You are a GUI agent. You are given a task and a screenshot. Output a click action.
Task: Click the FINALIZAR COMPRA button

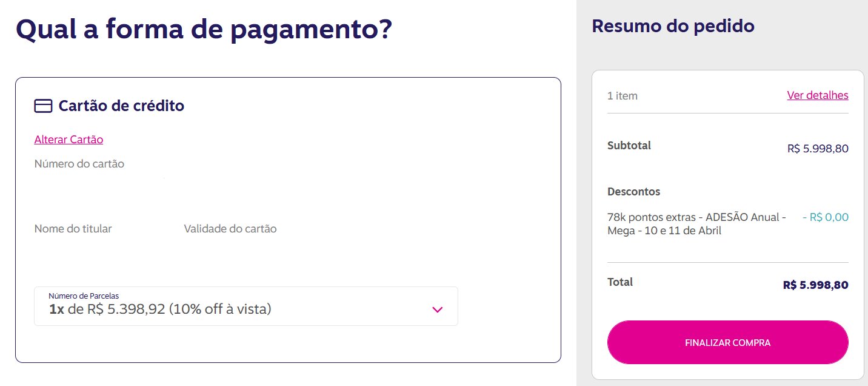(x=727, y=342)
